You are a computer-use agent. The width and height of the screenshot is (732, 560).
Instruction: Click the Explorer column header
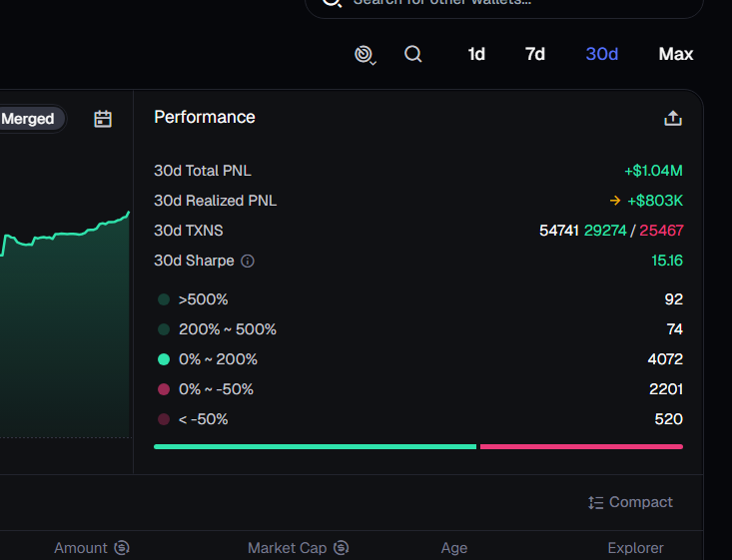pyautogui.click(x=635, y=548)
